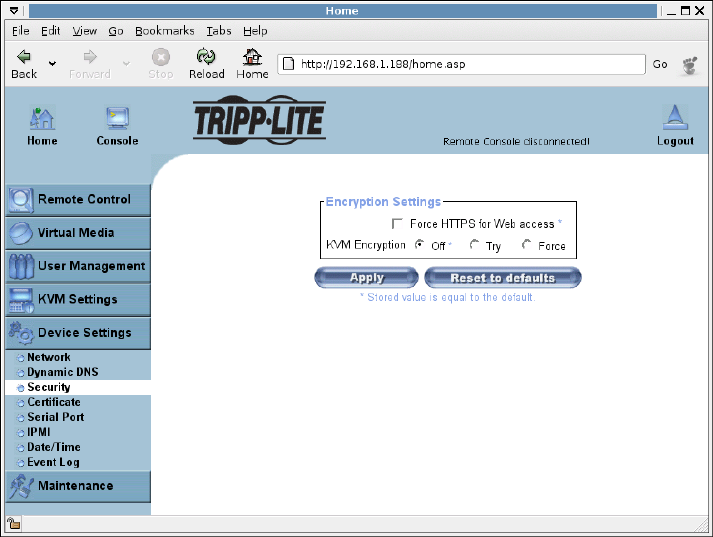The image size is (713, 537).
Task: Open the Forward history dropdown arrow
Action: (126, 63)
